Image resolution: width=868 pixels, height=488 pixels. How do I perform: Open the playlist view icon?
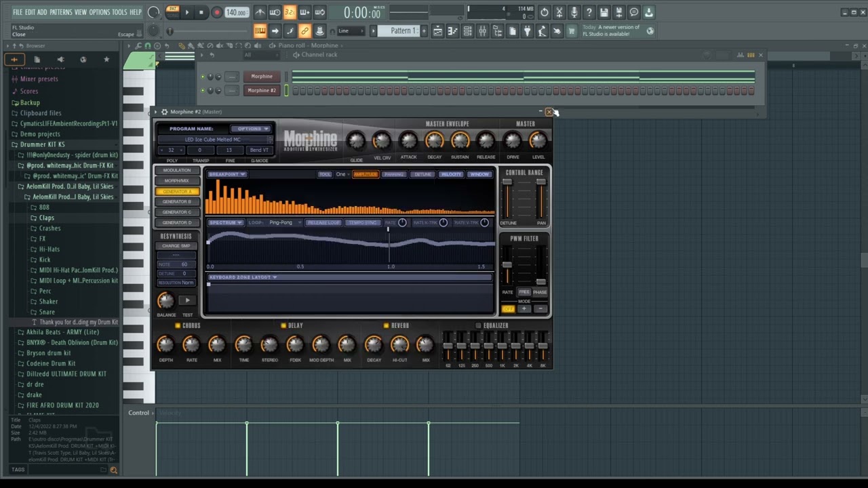(x=438, y=31)
